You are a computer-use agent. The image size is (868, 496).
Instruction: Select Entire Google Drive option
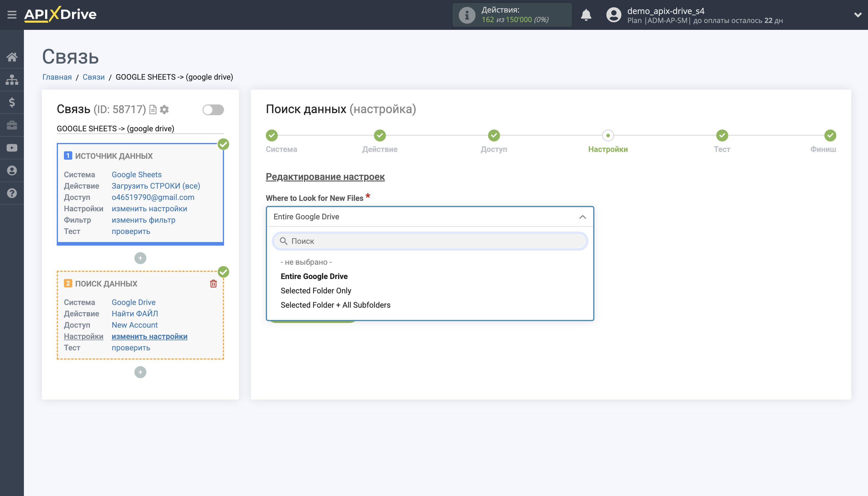tap(314, 276)
